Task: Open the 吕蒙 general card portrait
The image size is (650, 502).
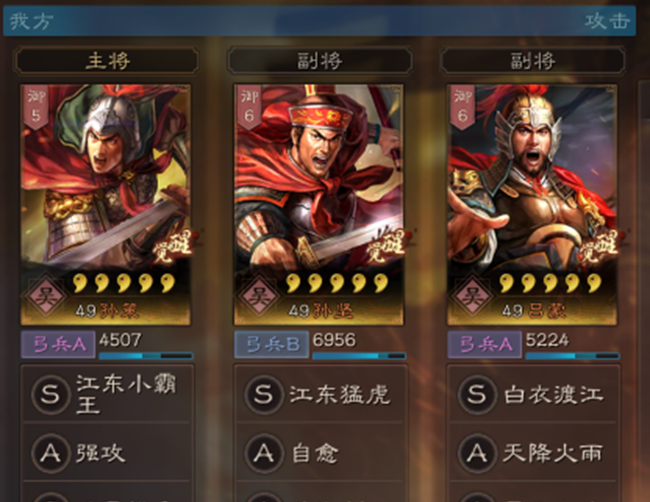Action: click(532, 205)
